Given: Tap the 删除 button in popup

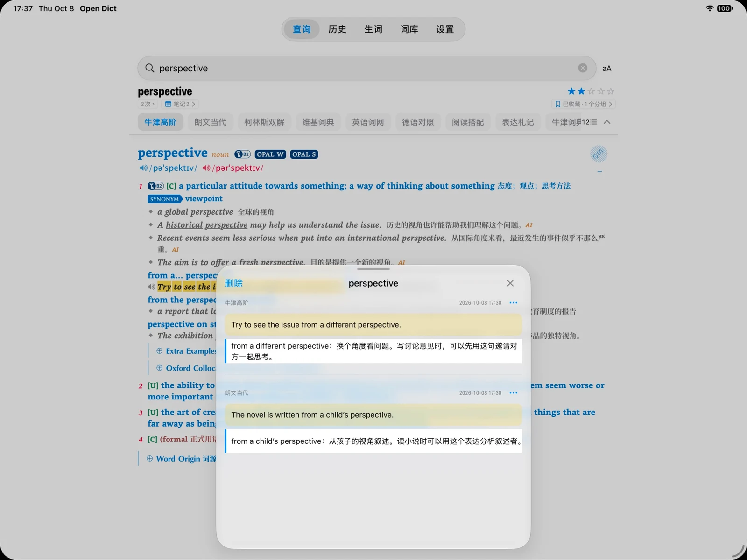Looking at the screenshot, I should point(233,283).
